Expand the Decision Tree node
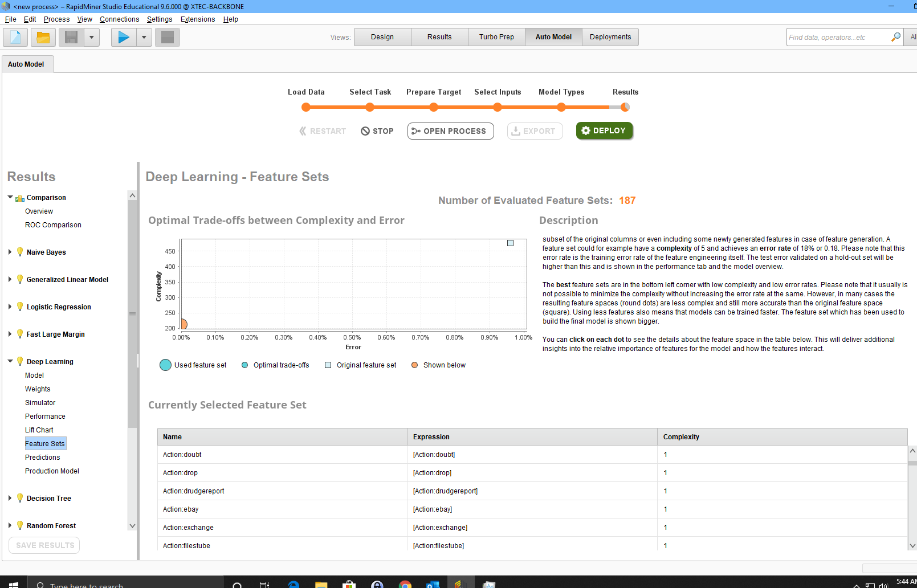Viewport: 917px width, 588px height. (10, 498)
